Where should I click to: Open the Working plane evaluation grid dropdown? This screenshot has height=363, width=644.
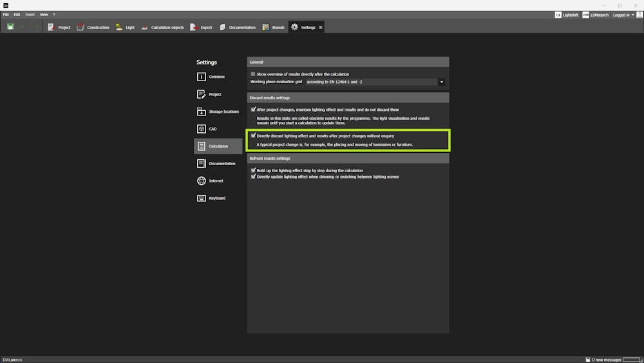(x=375, y=82)
